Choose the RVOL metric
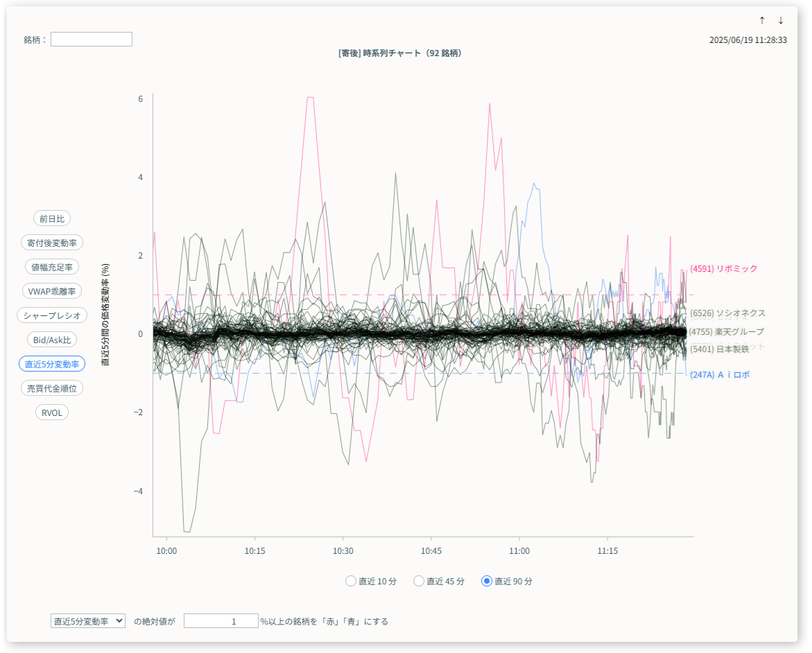 [52, 412]
